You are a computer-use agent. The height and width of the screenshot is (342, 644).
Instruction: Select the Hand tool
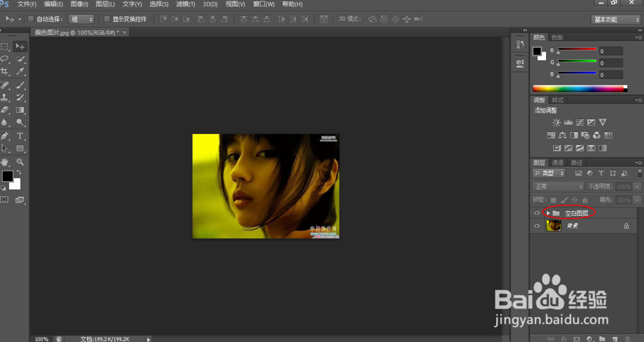click(x=5, y=162)
